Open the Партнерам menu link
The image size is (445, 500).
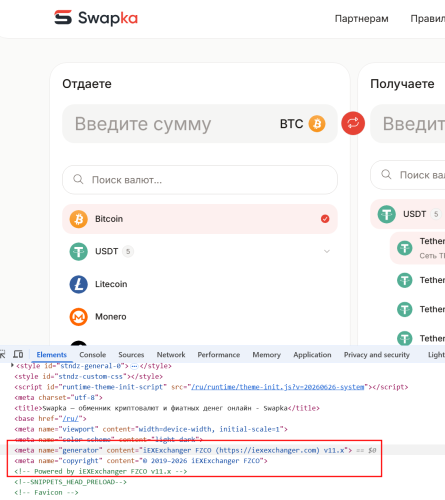click(x=361, y=19)
